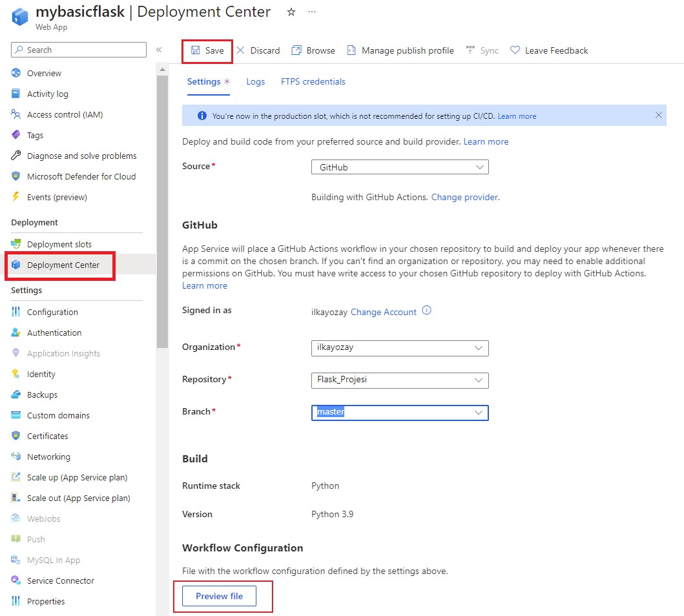
Task: Open Deployment slots in the sidebar
Action: click(x=59, y=244)
